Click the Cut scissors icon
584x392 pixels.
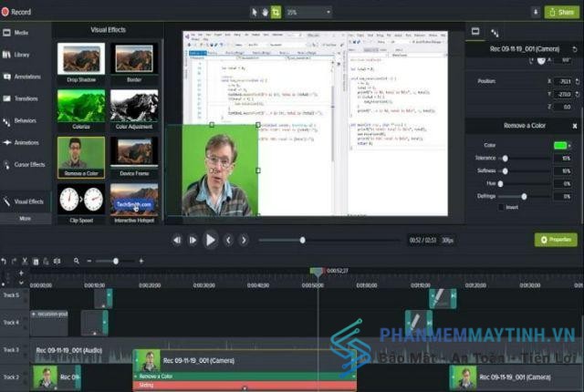(25, 261)
